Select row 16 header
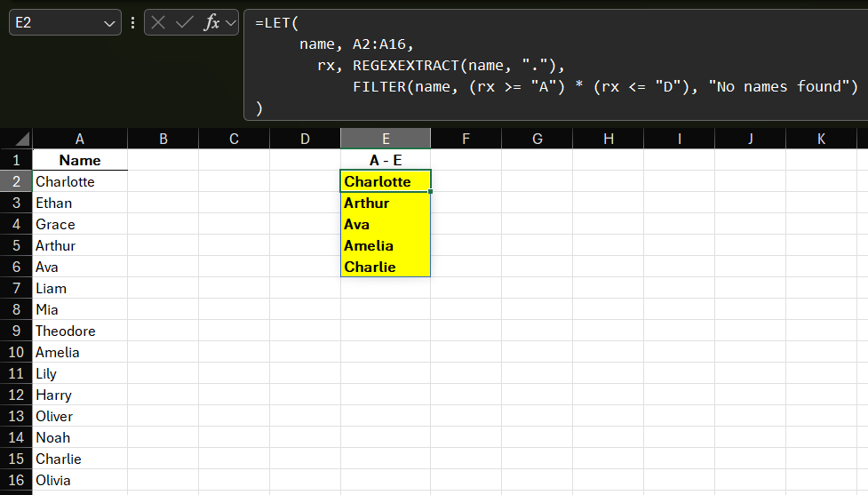This screenshot has width=868, height=495. 16,480
